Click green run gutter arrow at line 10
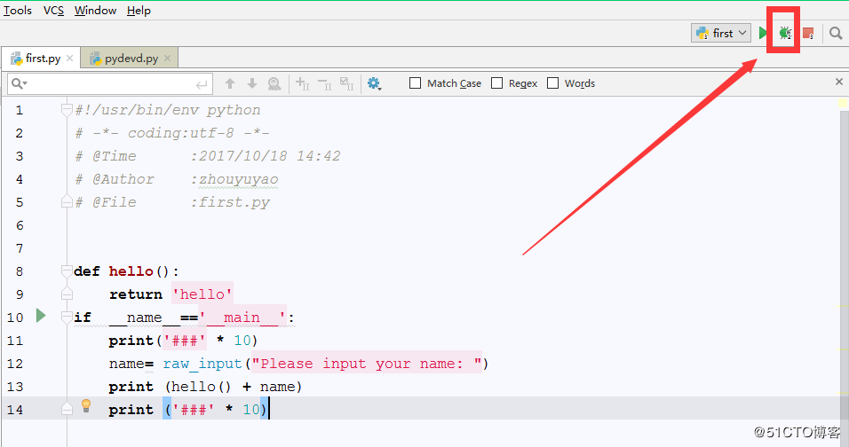849x447 pixels. click(x=41, y=315)
